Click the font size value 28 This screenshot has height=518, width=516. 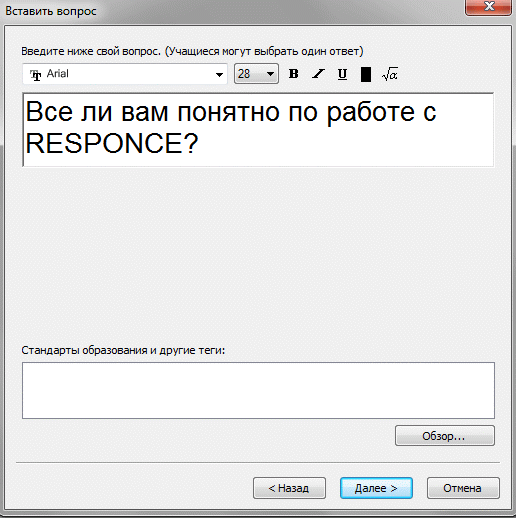click(244, 74)
